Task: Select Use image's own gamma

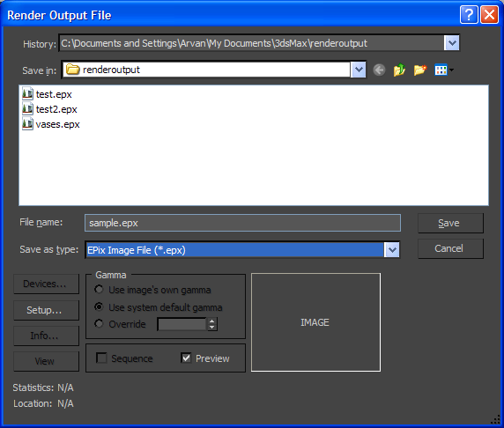Action: pos(99,290)
